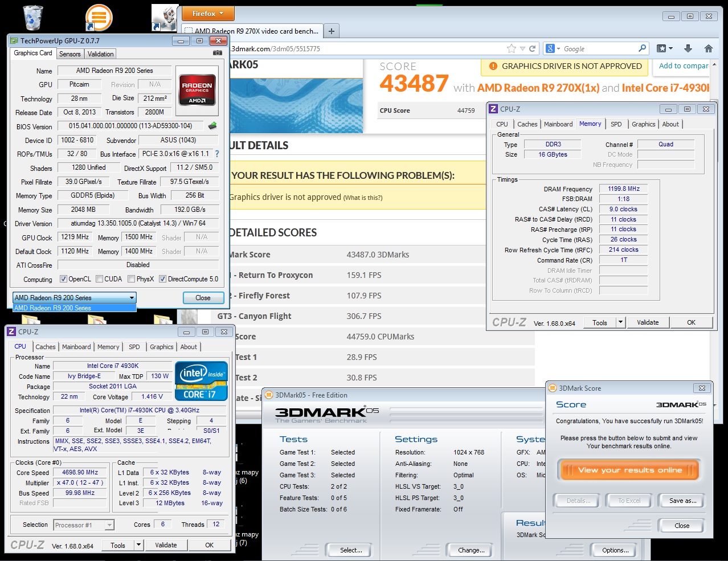The height and width of the screenshot is (561, 728).
Task: Open About tab in lower CPU-Z window
Action: click(189, 347)
